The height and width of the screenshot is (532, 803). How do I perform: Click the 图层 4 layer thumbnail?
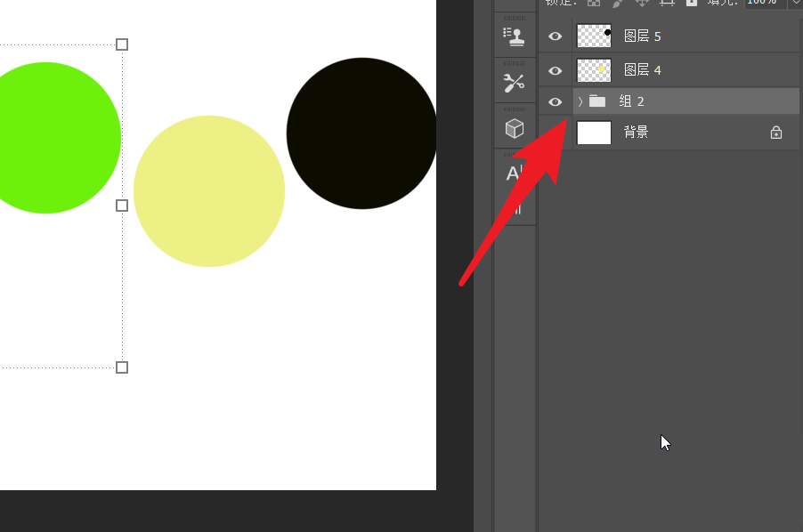(x=594, y=70)
